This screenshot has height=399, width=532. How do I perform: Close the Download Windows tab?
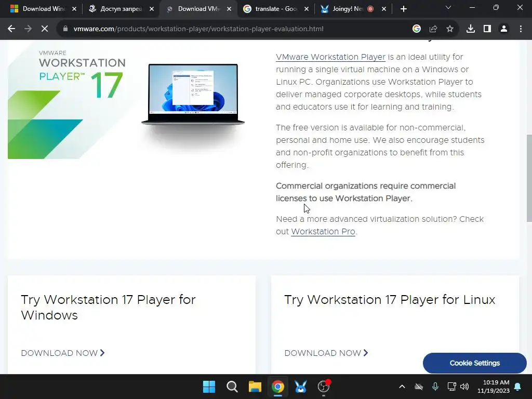tap(74, 9)
